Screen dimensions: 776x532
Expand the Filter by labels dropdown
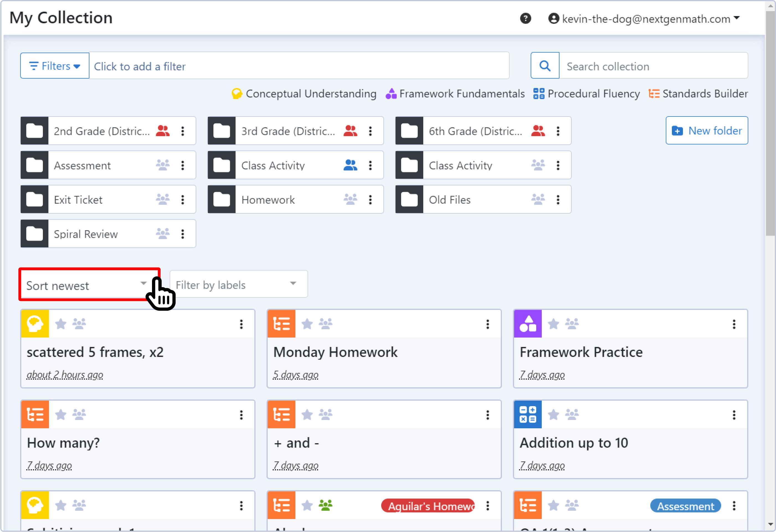239,284
